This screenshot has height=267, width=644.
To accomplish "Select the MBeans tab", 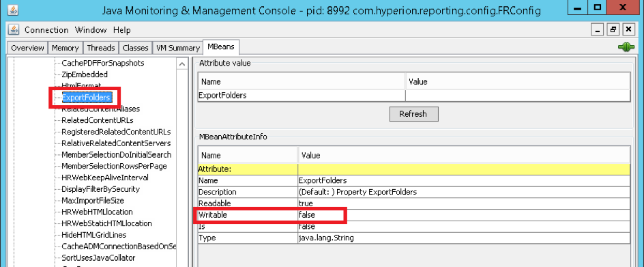I will click(x=221, y=47).
